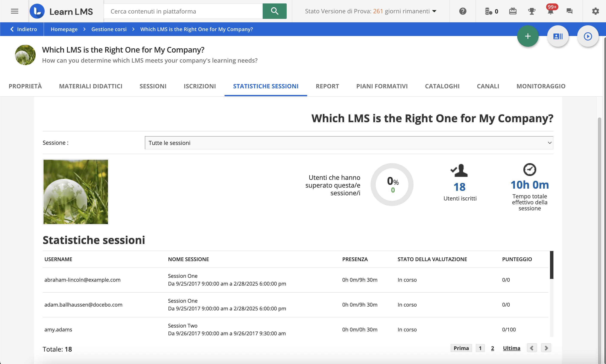Image resolution: width=606 pixels, height=364 pixels.
Task: Select adam.ballhaussen@docebo.com username cell
Action: click(83, 304)
